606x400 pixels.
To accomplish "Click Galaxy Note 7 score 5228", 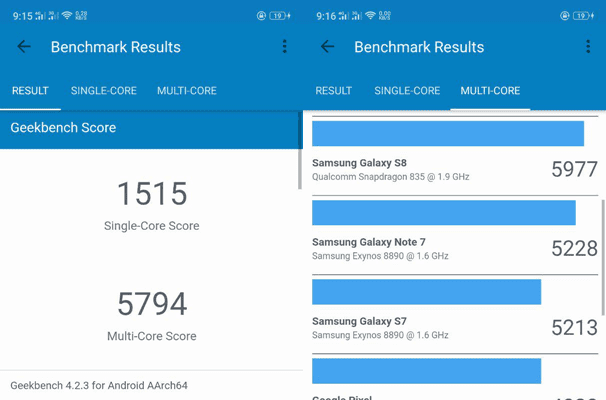I will coord(574,249).
